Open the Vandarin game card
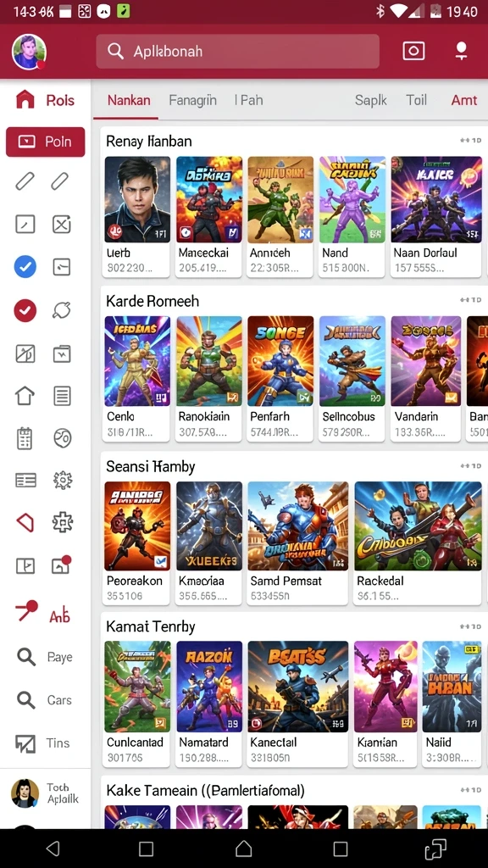The width and height of the screenshot is (488, 868). pos(425,378)
